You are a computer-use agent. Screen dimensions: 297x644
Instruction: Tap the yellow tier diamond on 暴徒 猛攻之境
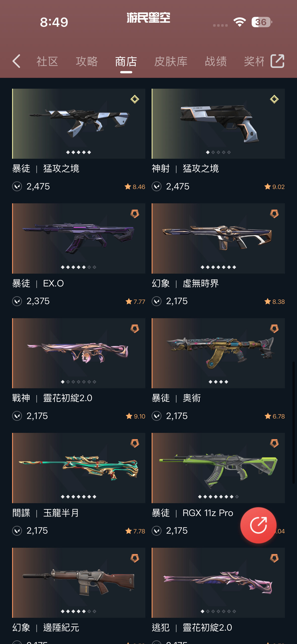135,99
